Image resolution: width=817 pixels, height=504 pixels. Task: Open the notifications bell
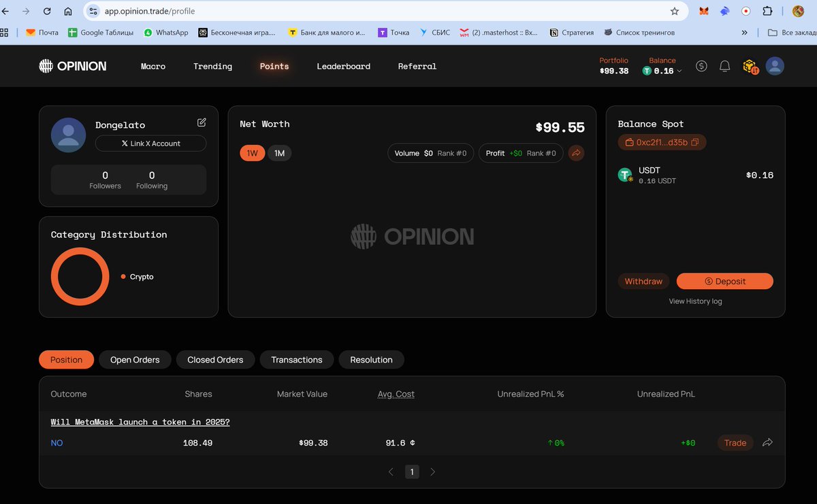click(x=725, y=66)
